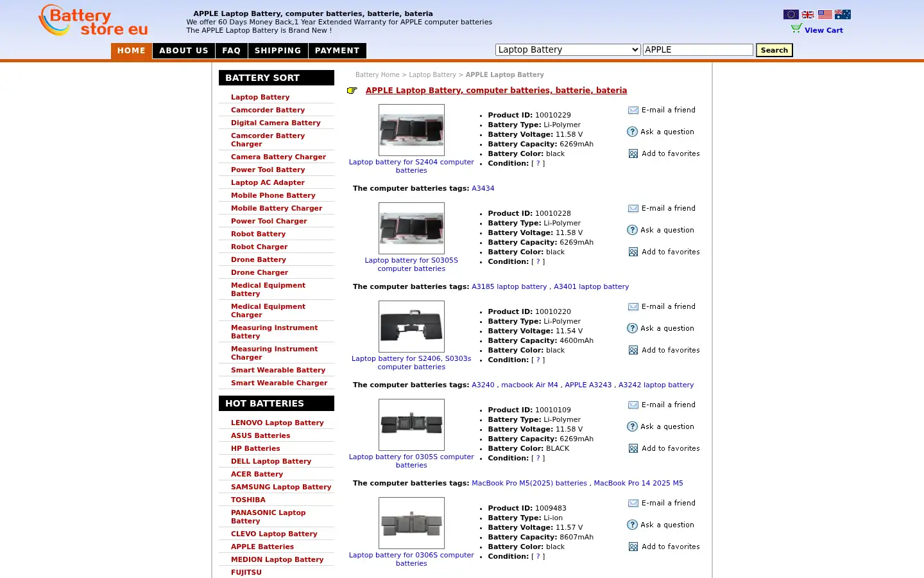Screen dimensions: 924x578
Task: Click question mark icon for product 10010220
Action: (x=632, y=328)
